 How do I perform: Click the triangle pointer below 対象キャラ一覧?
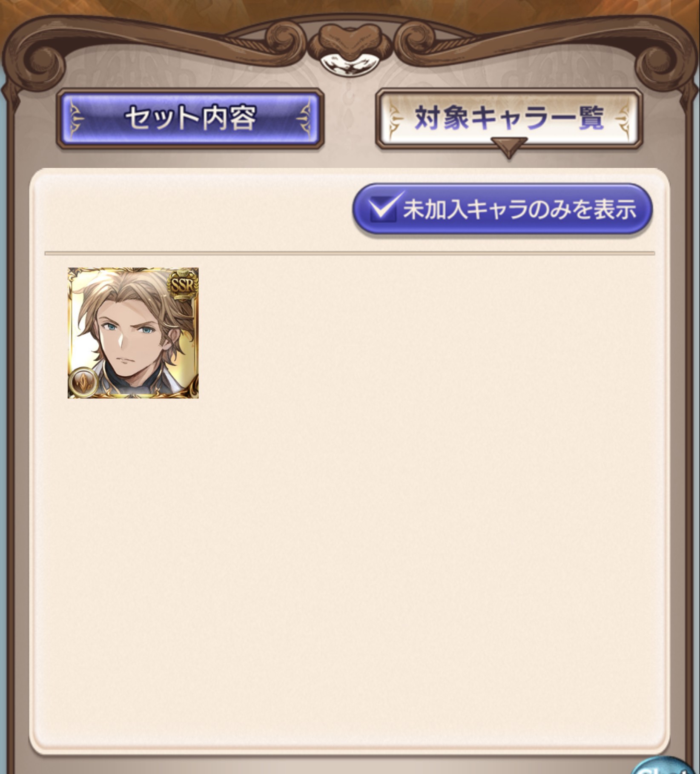[509, 147]
